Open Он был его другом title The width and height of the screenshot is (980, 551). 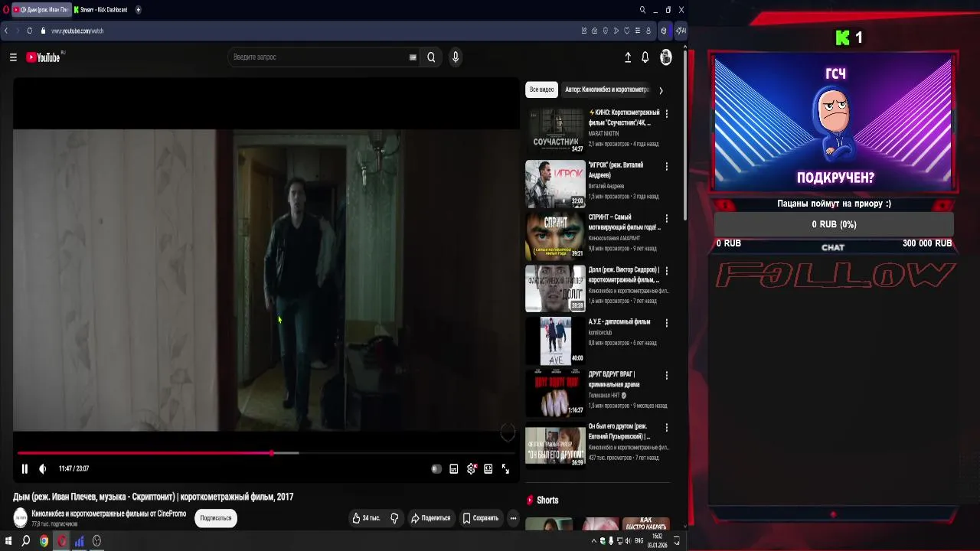coord(619,432)
